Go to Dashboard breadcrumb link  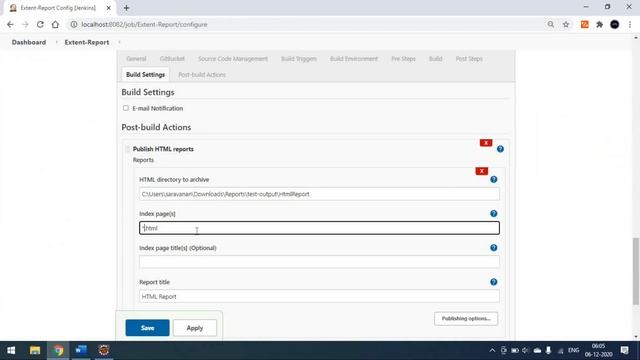pyautogui.click(x=29, y=42)
